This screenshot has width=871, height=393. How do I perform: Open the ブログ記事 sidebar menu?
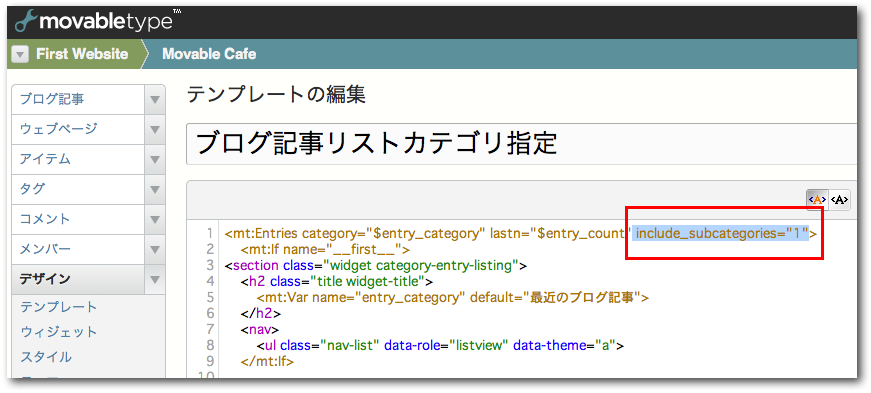[78, 100]
